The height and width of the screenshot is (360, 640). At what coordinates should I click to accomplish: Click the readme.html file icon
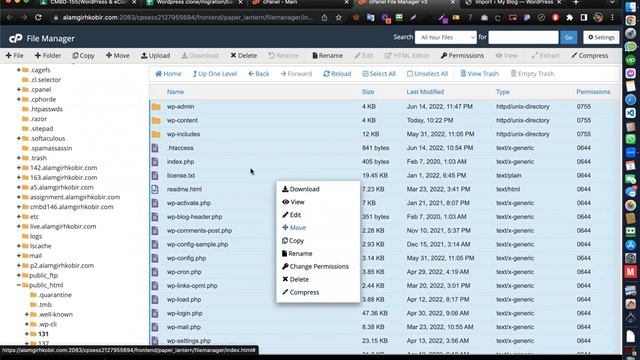[155, 189]
